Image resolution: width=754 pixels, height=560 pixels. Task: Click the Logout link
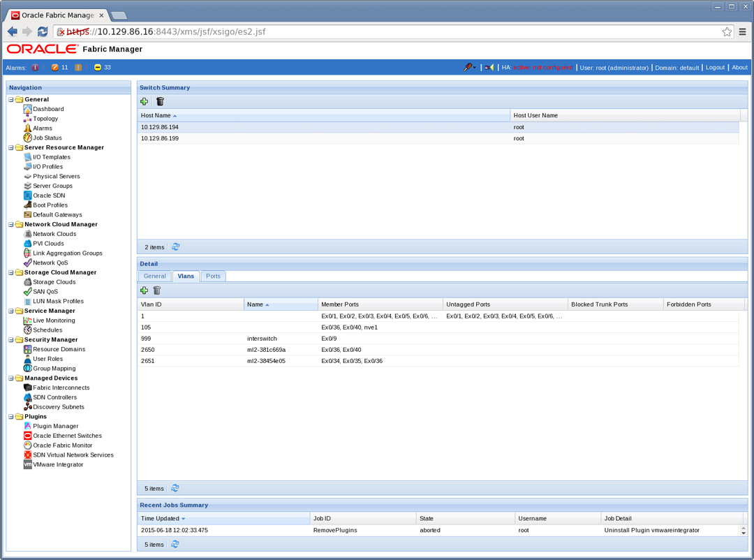[x=715, y=67]
